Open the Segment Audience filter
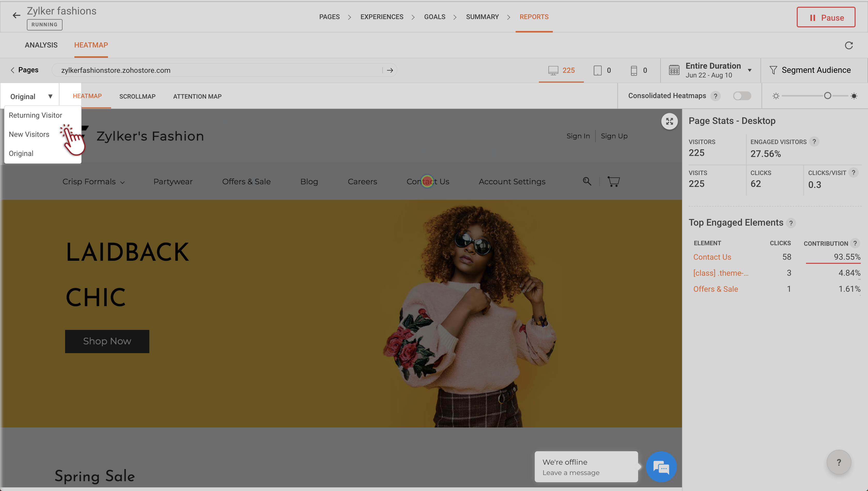The height and width of the screenshot is (491, 868). click(810, 70)
